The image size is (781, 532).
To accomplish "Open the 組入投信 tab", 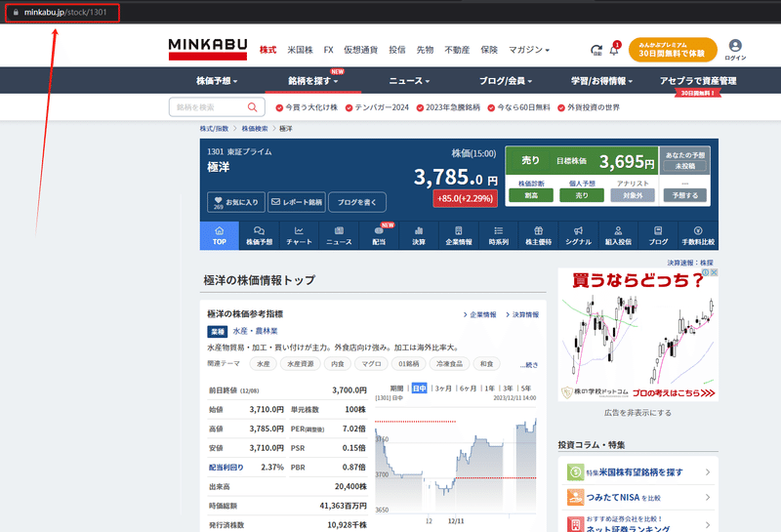I will [x=618, y=235].
